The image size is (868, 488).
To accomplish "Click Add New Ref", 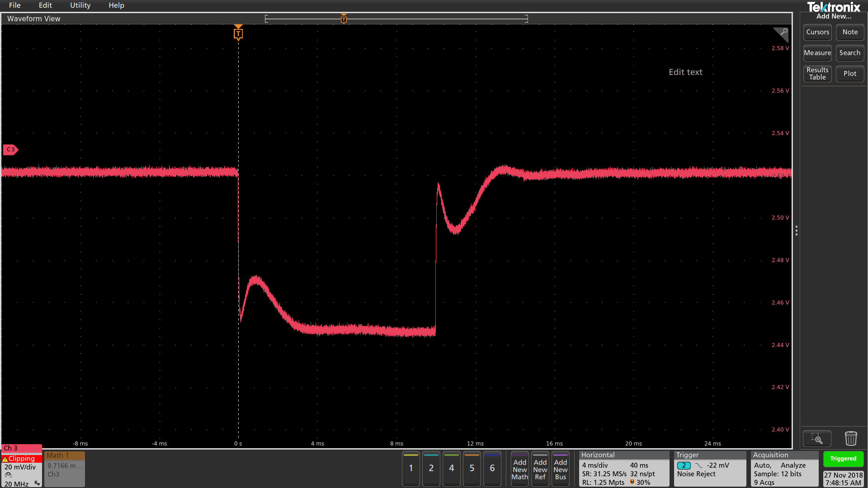I will pos(540,469).
